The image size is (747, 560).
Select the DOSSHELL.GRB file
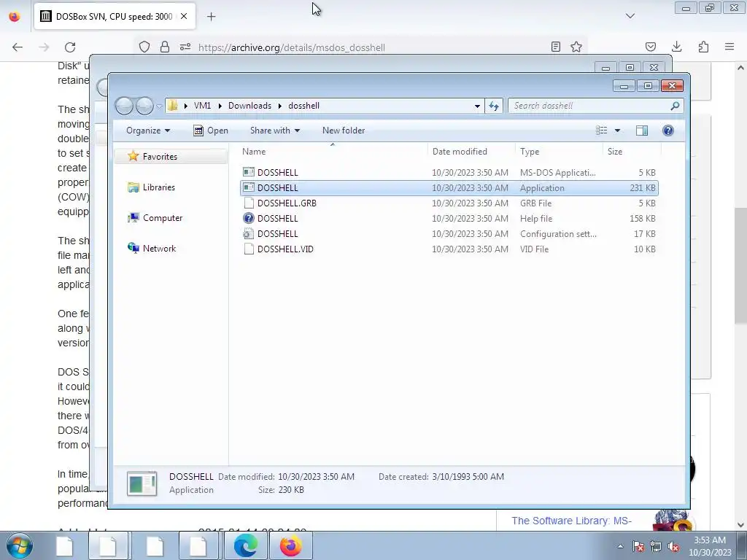(x=449, y=203)
